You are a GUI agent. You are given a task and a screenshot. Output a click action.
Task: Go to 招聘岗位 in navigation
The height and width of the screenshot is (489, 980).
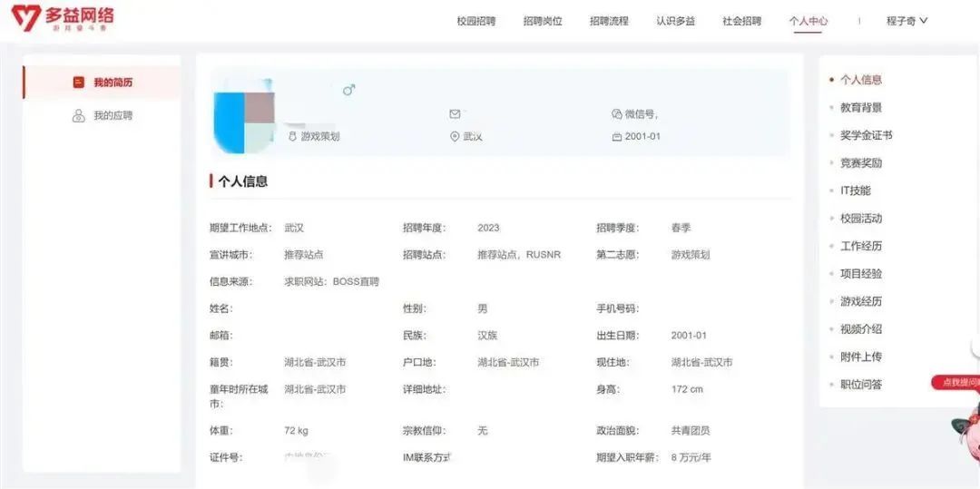[543, 21]
